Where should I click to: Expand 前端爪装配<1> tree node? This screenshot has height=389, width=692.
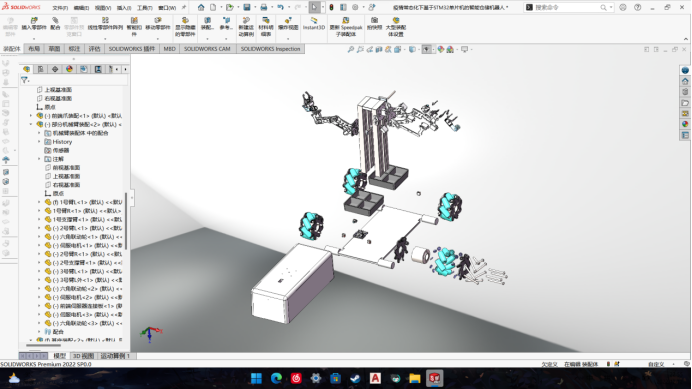coord(31,116)
